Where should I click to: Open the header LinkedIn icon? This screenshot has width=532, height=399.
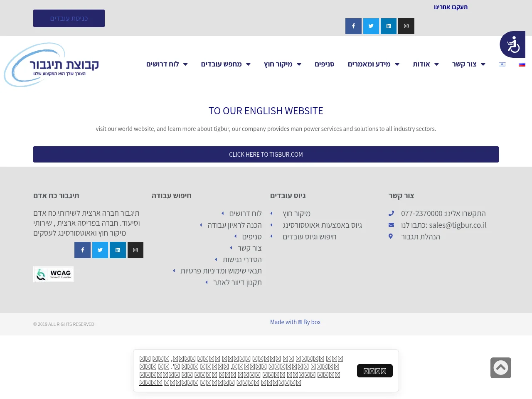pyautogui.click(x=389, y=26)
